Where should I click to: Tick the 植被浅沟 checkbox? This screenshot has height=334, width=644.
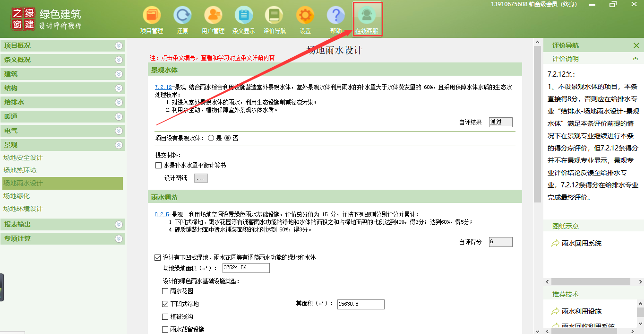click(165, 316)
